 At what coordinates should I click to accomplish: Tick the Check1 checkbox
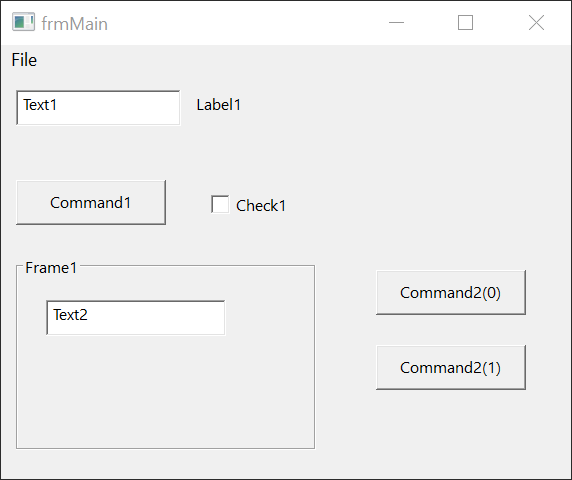click(x=220, y=204)
